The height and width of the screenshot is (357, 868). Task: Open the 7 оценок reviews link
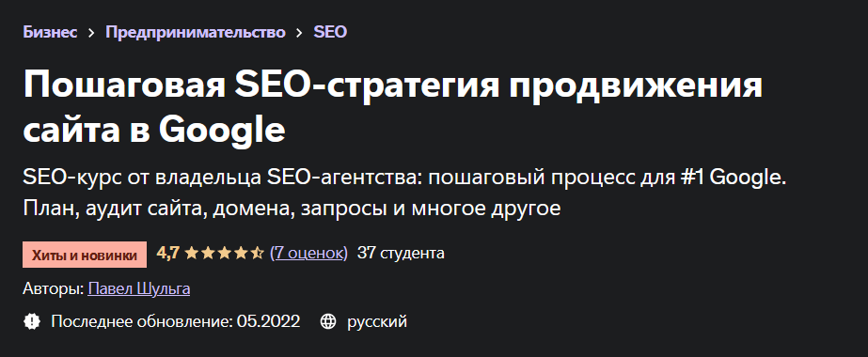pos(308,254)
